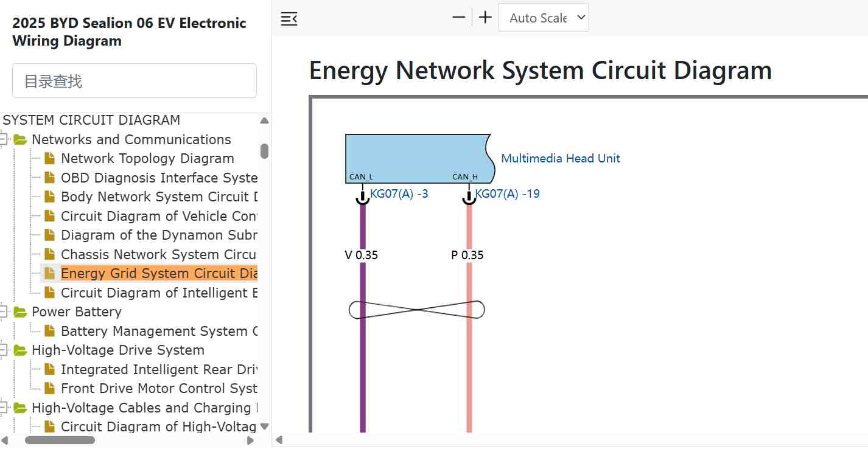Viewport: 868px width, 449px height.
Task: Click diagram horizontal scrollbar left arrow
Action: pos(279,440)
